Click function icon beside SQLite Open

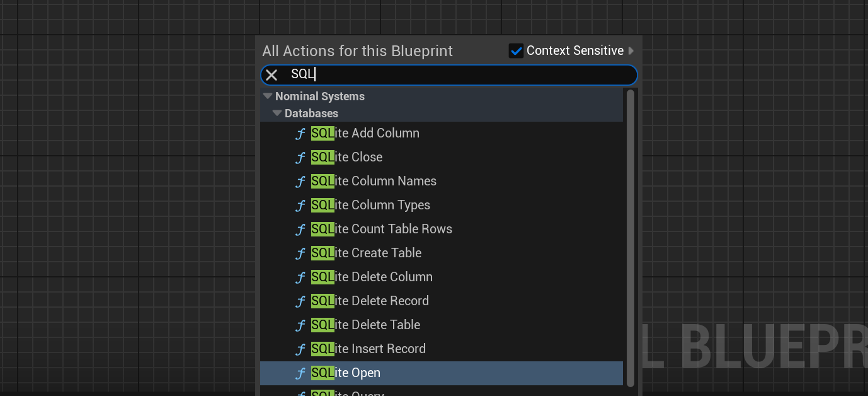point(301,373)
